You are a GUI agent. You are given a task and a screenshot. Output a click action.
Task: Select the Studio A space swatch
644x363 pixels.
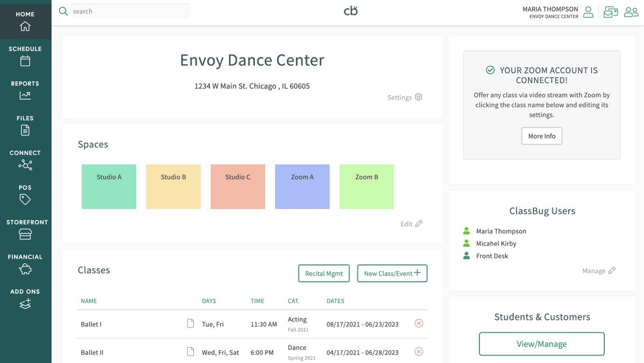(109, 187)
